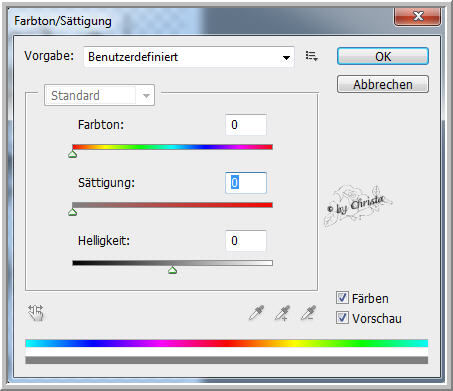Choose the add-to-sample eyedropper (plus)

(282, 313)
